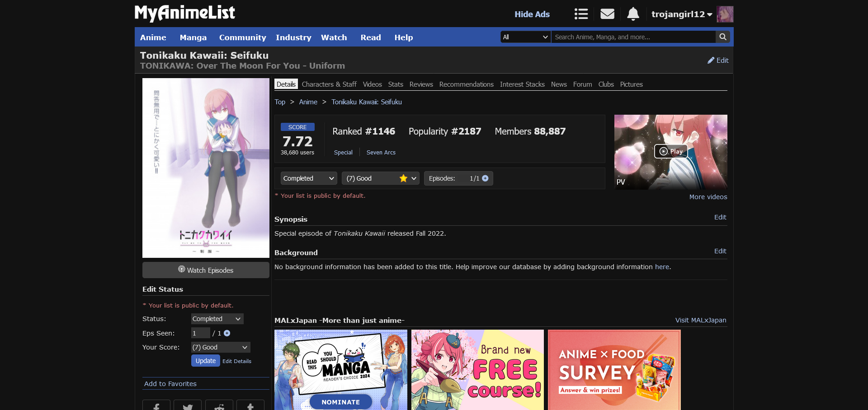Click Tonikaku Kawaii: Seifuku breadcrumb link
This screenshot has height=410, width=868.
pyautogui.click(x=367, y=102)
